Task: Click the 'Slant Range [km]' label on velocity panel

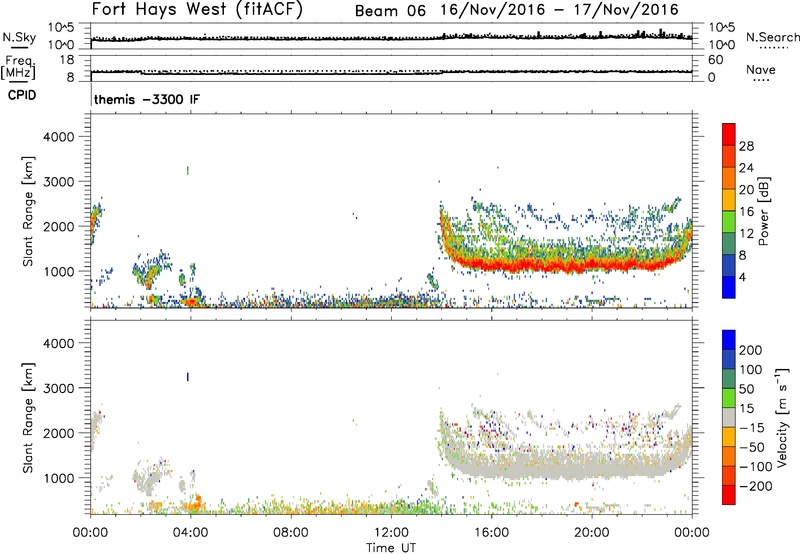Action: coord(28,417)
